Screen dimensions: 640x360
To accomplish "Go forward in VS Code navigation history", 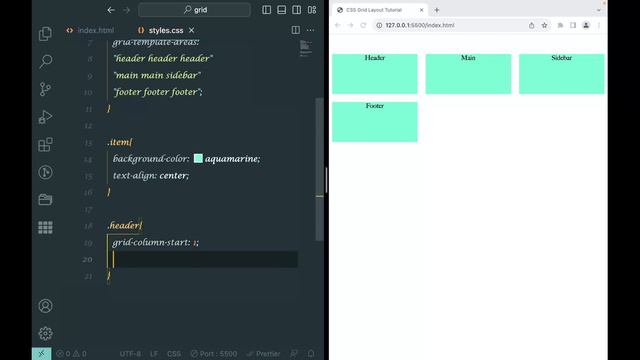I will [127, 10].
